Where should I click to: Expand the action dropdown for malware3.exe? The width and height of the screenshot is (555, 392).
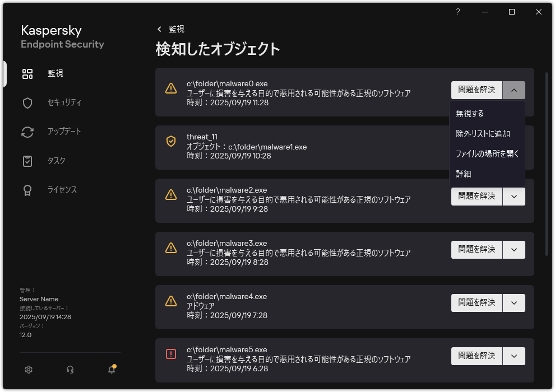[x=514, y=249]
